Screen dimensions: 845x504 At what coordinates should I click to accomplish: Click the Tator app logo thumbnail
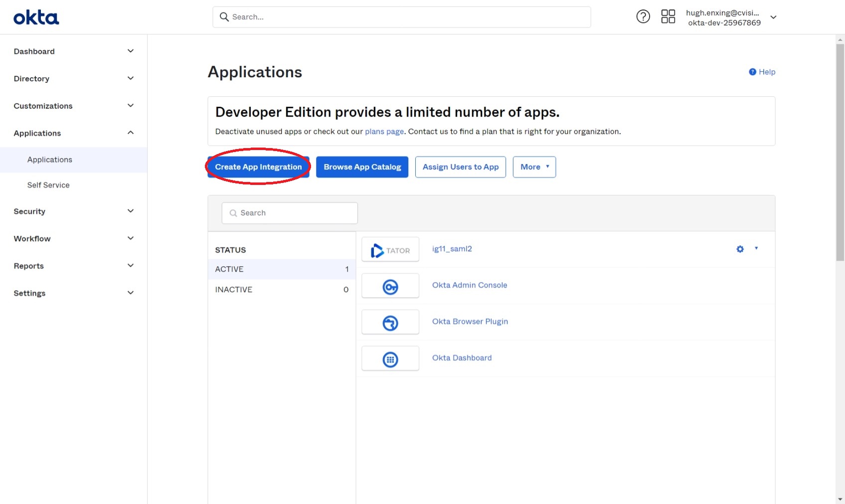click(390, 250)
